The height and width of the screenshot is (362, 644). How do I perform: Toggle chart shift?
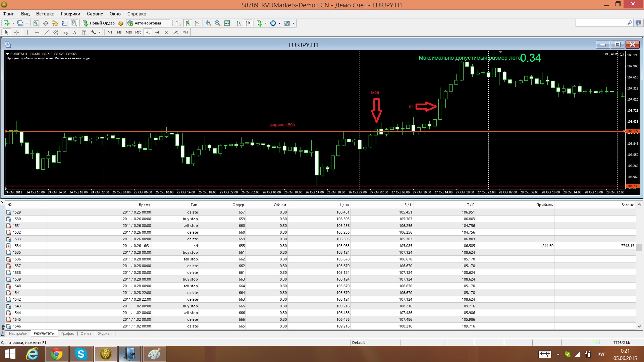248,23
